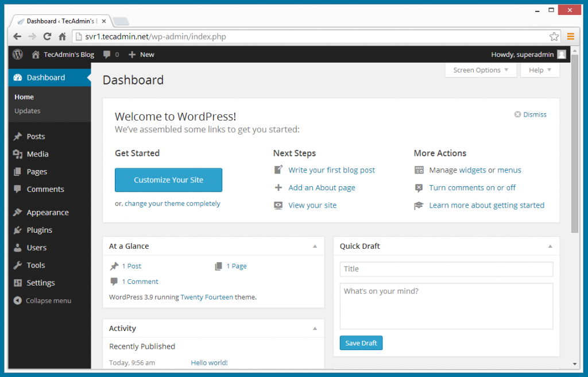Click the WordPress logo in admin bar
Viewport: 588px width, 377px height.
(18, 55)
